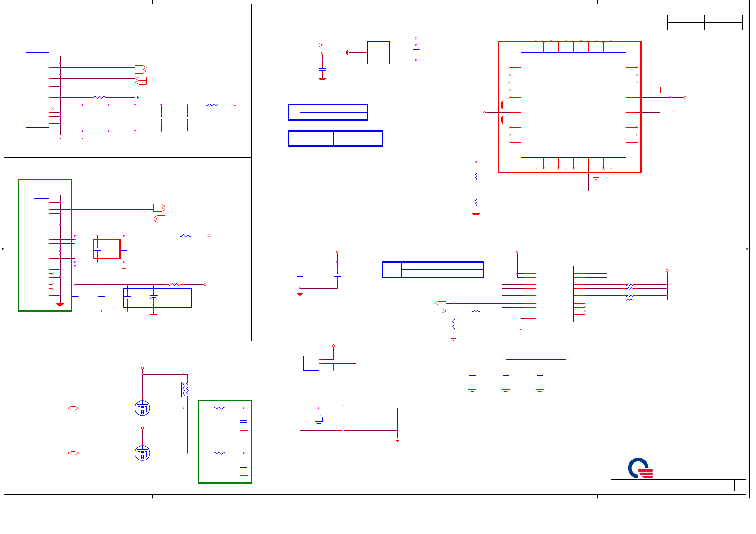The width and height of the screenshot is (756, 534).
Task: Select the top-left connector component
Action: coord(38,90)
